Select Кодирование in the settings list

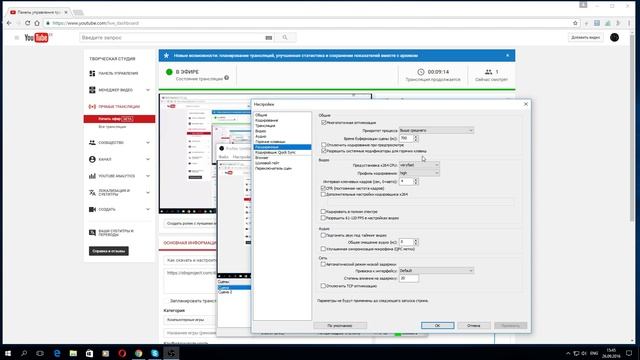click(267, 120)
